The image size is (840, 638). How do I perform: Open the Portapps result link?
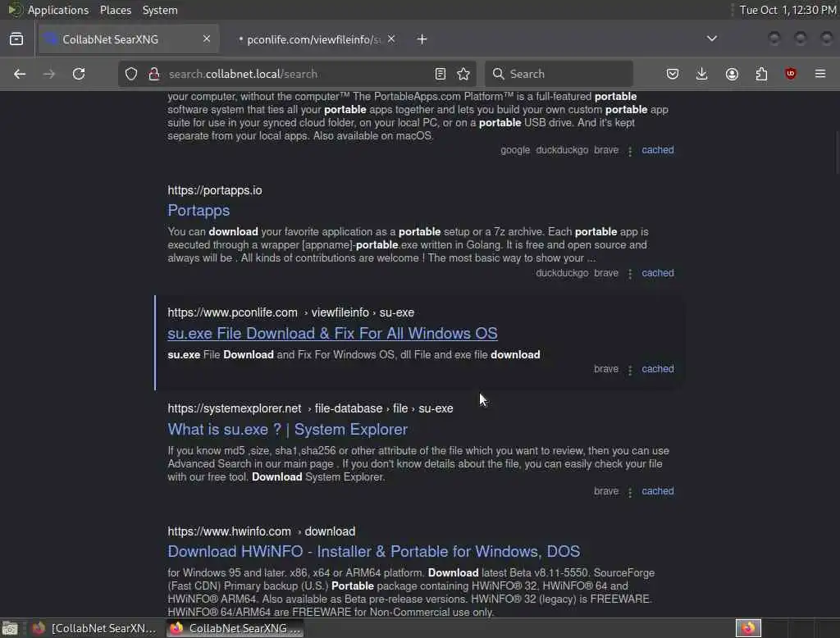(x=199, y=211)
